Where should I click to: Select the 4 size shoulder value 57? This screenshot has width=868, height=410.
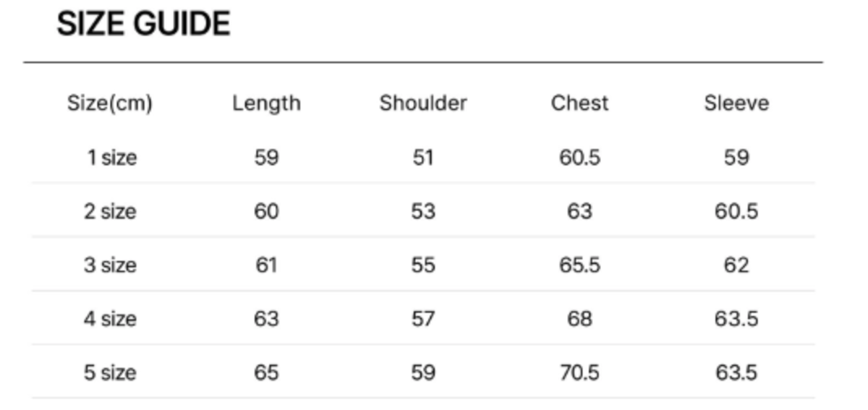[423, 318]
